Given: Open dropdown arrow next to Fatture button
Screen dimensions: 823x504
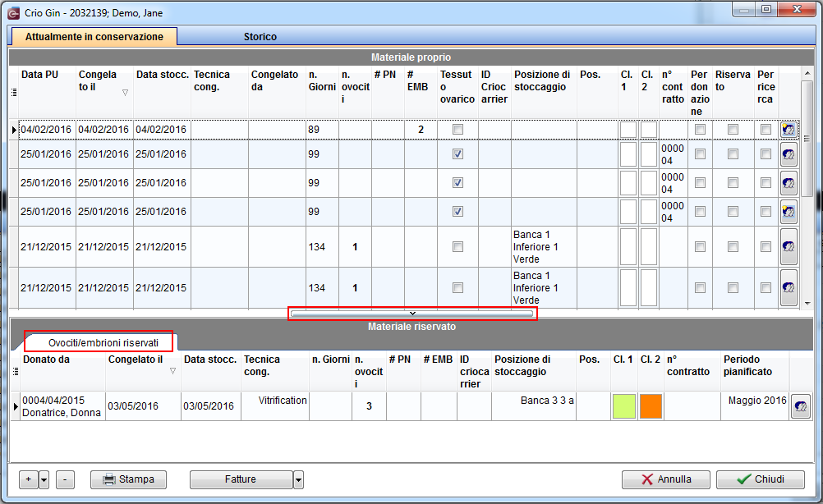Looking at the screenshot, I should pyautogui.click(x=298, y=479).
